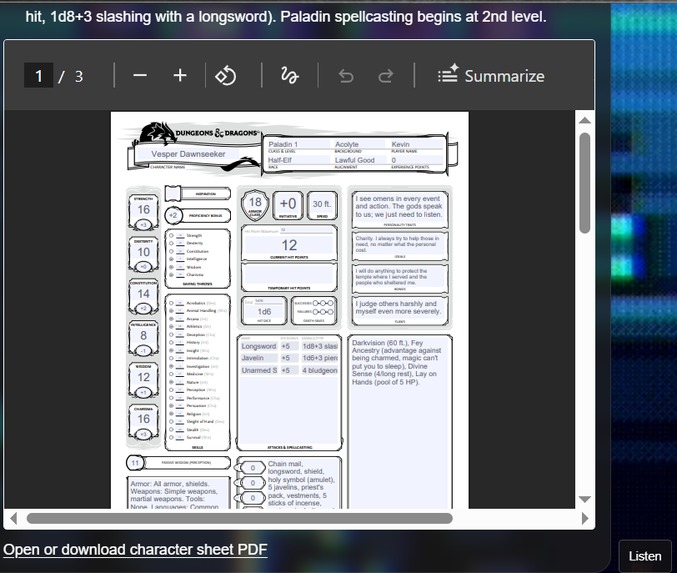Click the Lawful Good alignment field
The height and width of the screenshot is (573, 677).
[359, 160]
